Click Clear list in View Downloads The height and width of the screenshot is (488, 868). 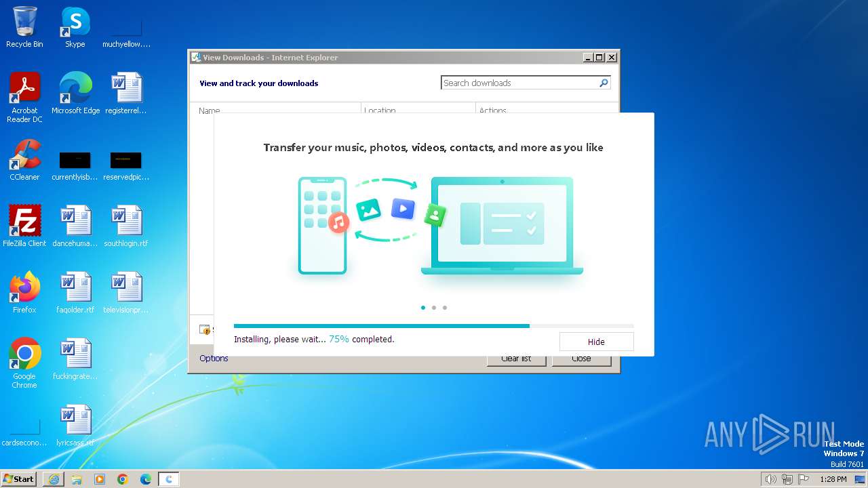point(516,359)
